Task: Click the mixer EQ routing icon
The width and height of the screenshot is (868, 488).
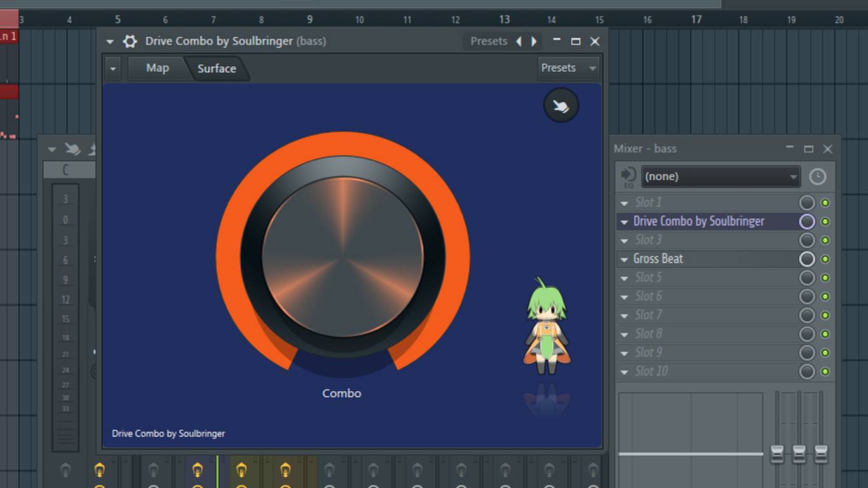Action: pos(628,177)
